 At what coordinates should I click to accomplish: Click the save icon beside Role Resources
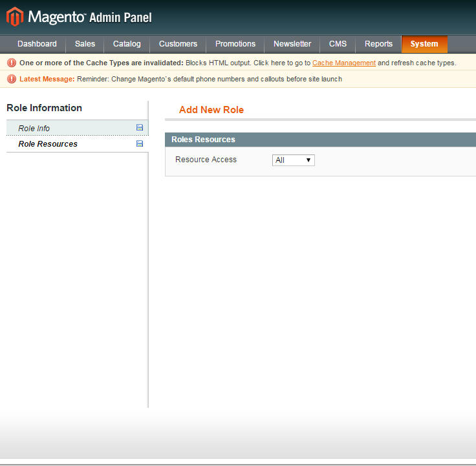point(140,143)
